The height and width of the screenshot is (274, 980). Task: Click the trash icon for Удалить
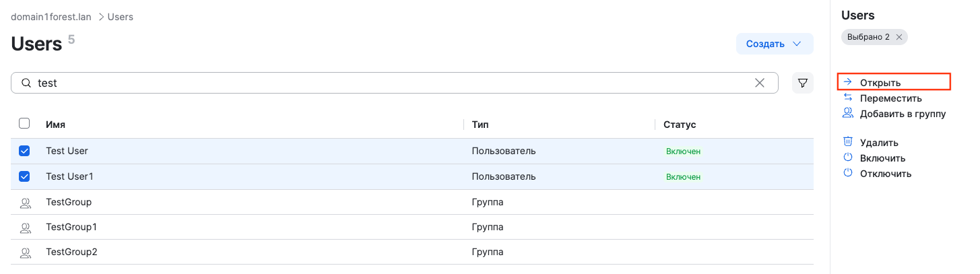(848, 142)
